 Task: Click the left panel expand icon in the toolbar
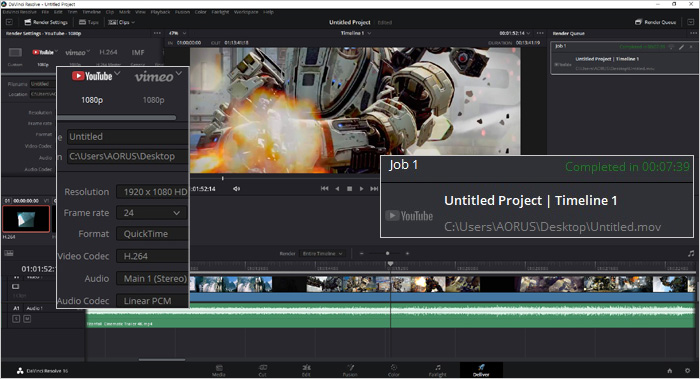coord(9,22)
